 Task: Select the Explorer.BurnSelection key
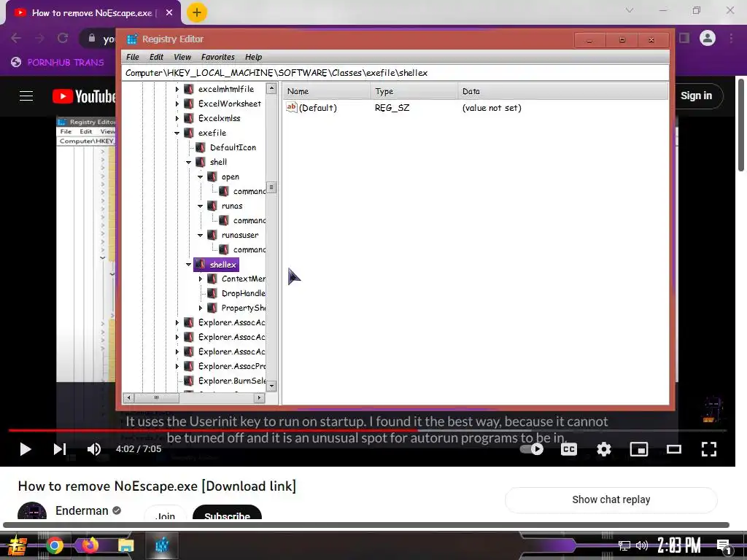[231, 381]
